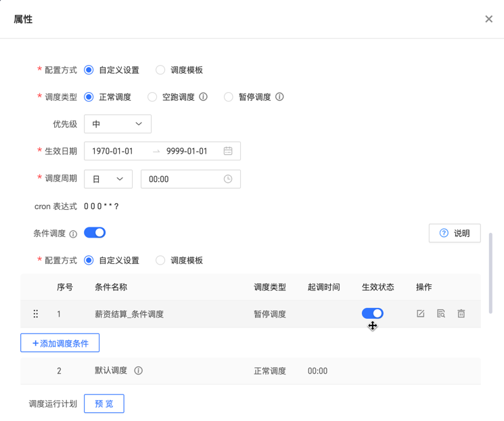The height and width of the screenshot is (421, 504).
Task: Click the 生效状态 column header
Action: click(x=378, y=287)
